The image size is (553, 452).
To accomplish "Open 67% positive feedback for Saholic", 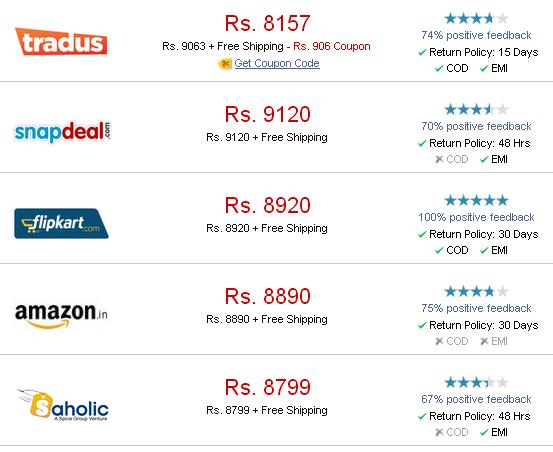I will pyautogui.click(x=476, y=399).
